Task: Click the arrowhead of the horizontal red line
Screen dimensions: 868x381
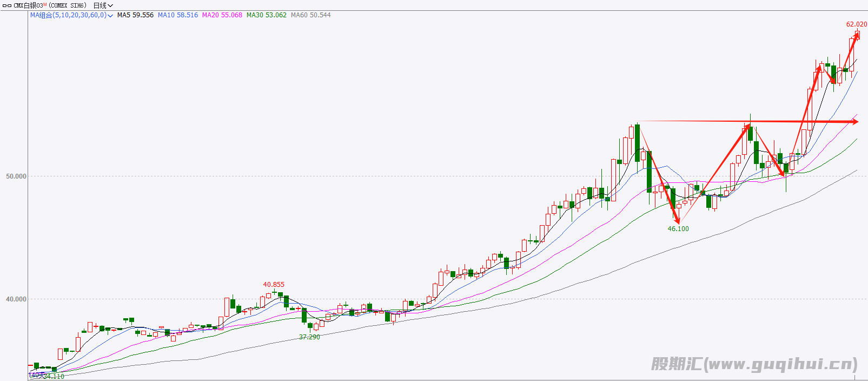Action: pos(854,122)
